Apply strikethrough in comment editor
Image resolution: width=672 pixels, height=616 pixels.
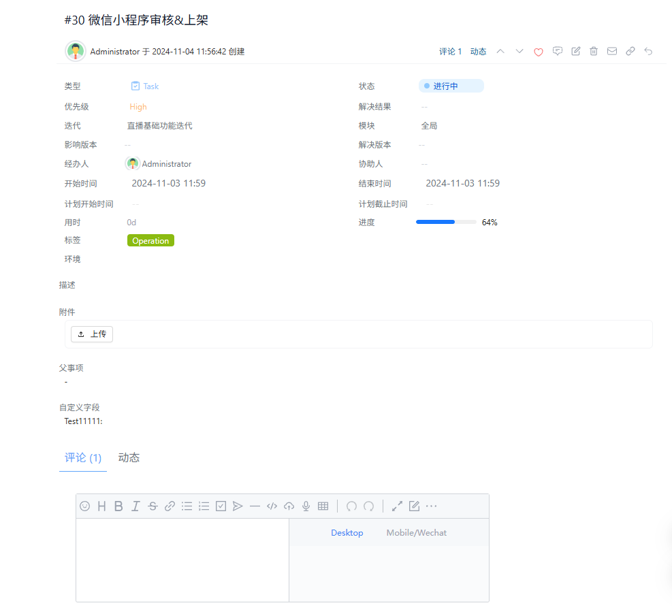point(153,506)
